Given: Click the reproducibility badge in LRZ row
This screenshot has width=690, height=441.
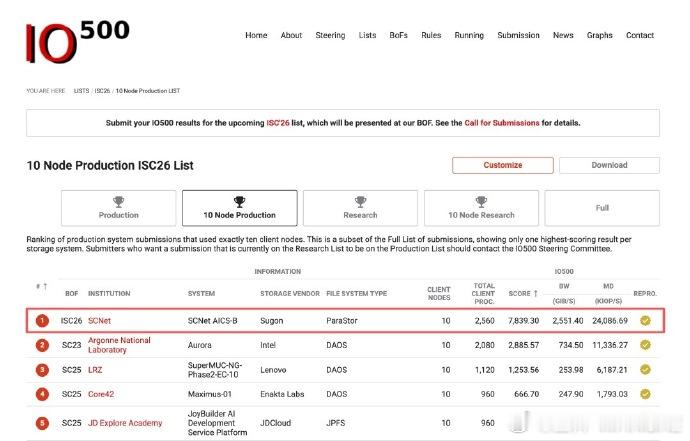Looking at the screenshot, I should click(x=645, y=370).
